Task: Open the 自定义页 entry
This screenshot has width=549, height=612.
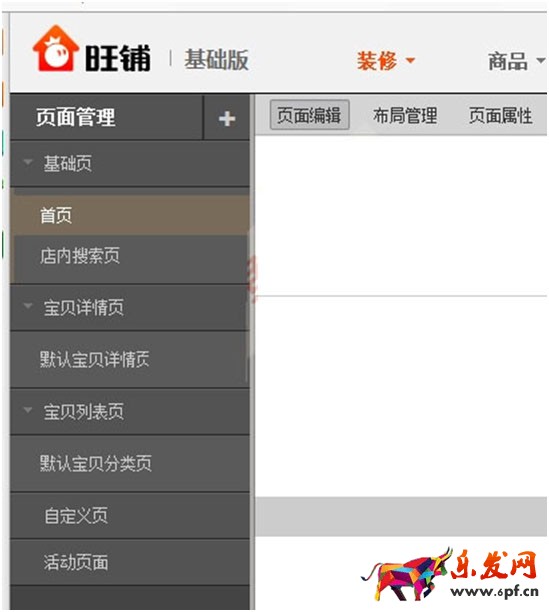Action: tap(130, 516)
